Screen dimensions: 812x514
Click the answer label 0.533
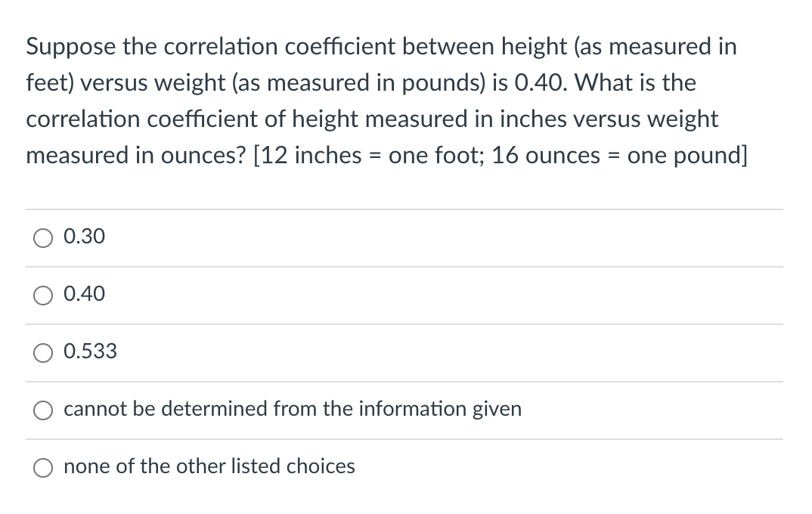coord(90,351)
